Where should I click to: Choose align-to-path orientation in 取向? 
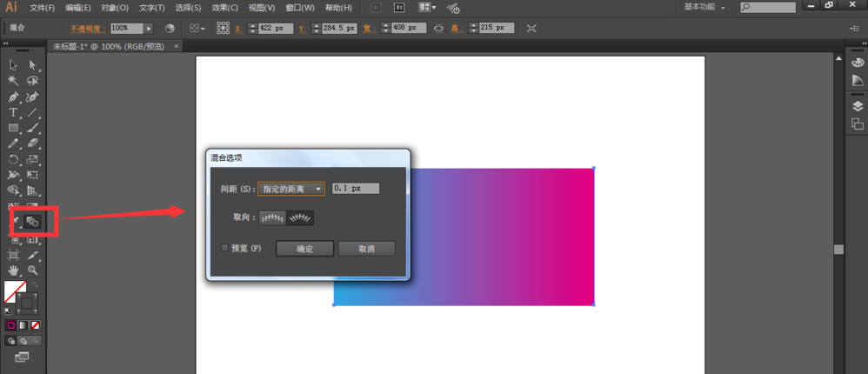[300, 218]
